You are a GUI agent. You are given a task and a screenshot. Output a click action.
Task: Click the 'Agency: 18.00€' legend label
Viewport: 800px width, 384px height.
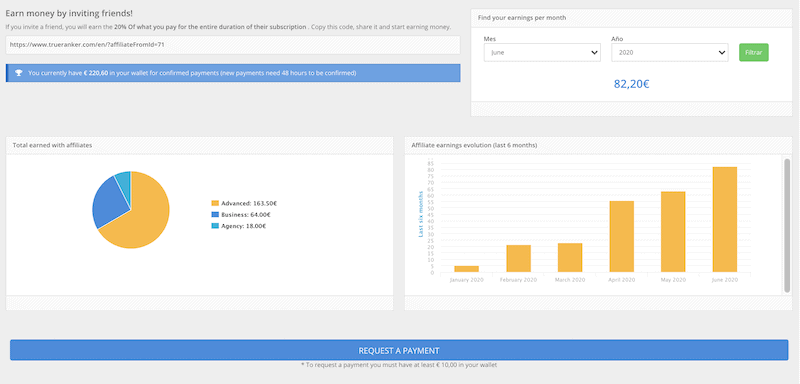coord(243,226)
